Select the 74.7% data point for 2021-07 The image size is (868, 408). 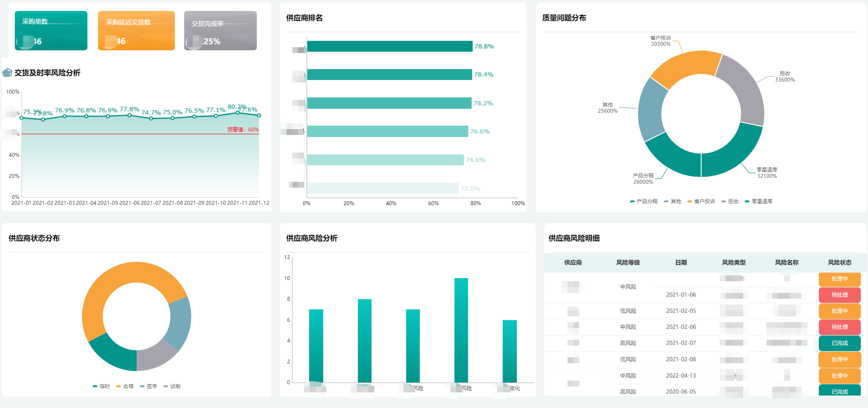point(151,119)
